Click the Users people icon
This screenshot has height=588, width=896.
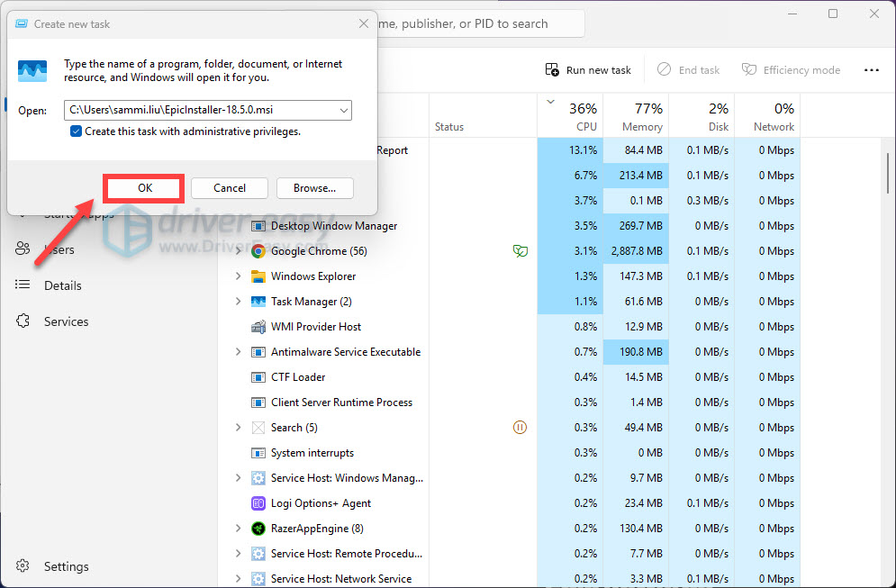(23, 248)
